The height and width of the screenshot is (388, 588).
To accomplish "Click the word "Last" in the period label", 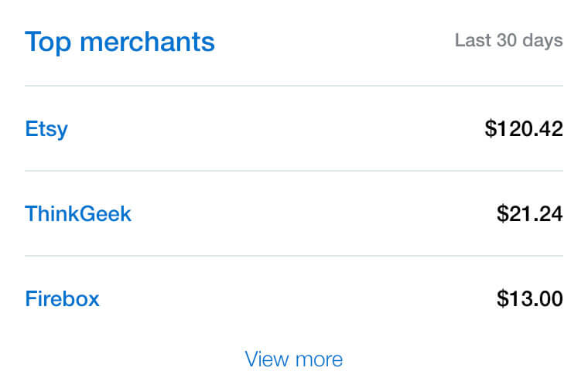I will pyautogui.click(x=471, y=40).
